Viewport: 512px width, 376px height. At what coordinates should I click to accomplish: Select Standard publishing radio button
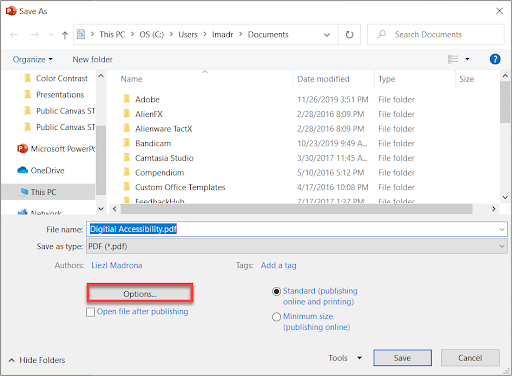point(276,291)
